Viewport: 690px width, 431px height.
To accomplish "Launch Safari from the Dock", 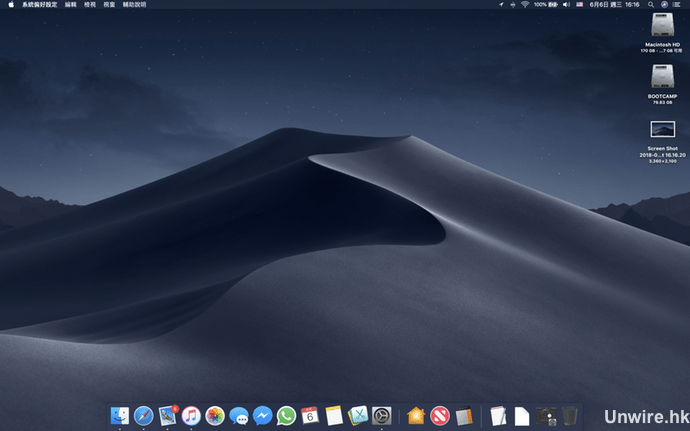I will pos(143,416).
